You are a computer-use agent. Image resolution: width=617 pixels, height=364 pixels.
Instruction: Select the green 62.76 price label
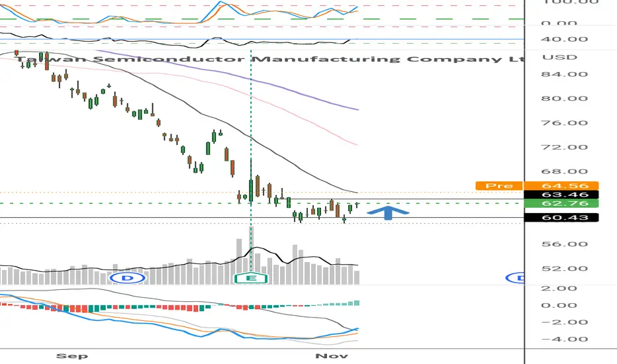point(561,203)
